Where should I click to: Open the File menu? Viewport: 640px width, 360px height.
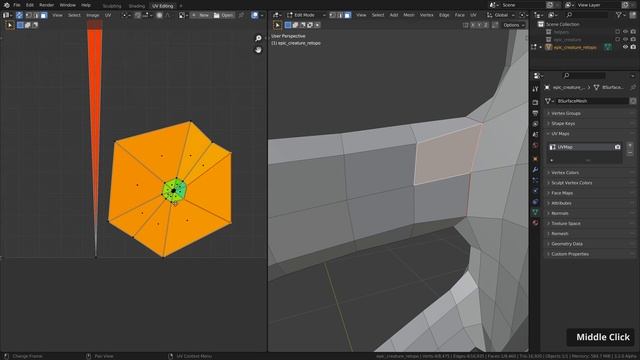pyautogui.click(x=17, y=5)
